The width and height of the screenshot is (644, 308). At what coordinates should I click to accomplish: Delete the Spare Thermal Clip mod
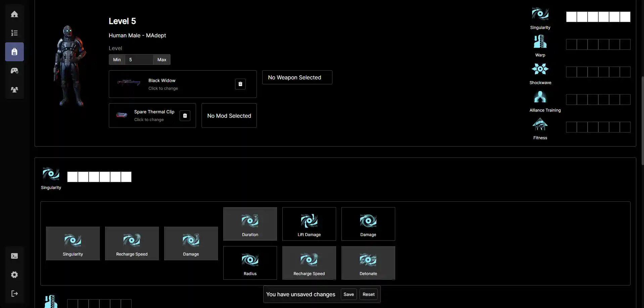185,116
